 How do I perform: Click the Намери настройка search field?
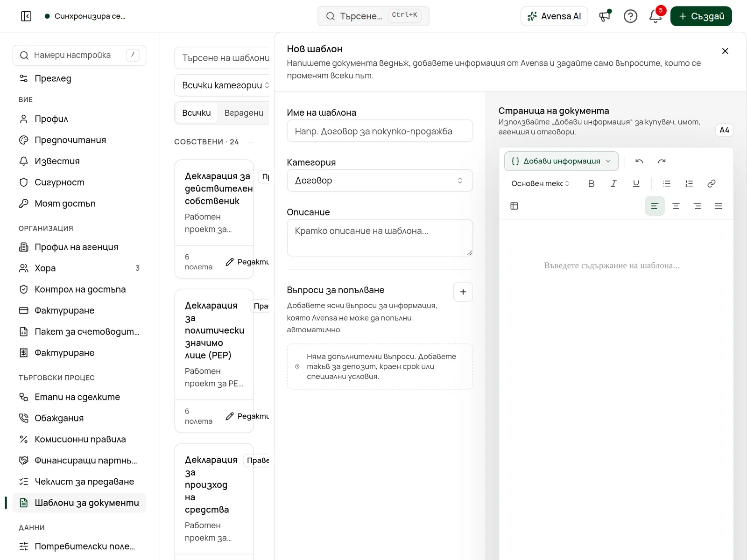coord(79,55)
